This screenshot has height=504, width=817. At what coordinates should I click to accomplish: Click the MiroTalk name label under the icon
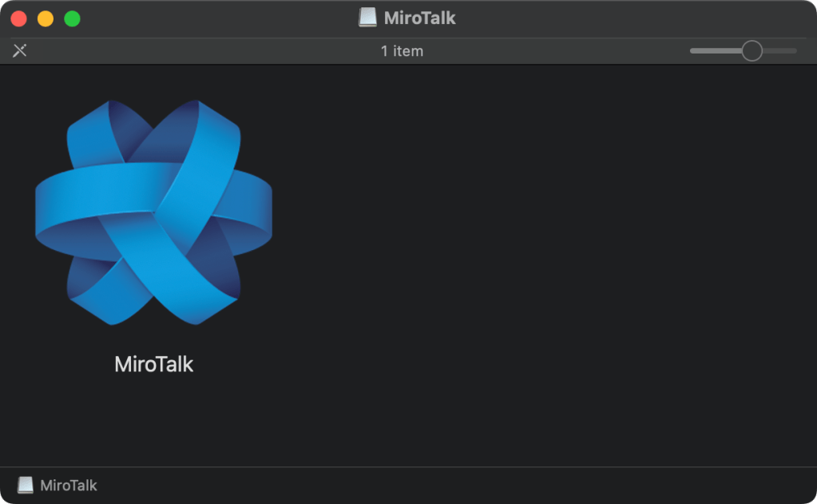click(x=153, y=364)
